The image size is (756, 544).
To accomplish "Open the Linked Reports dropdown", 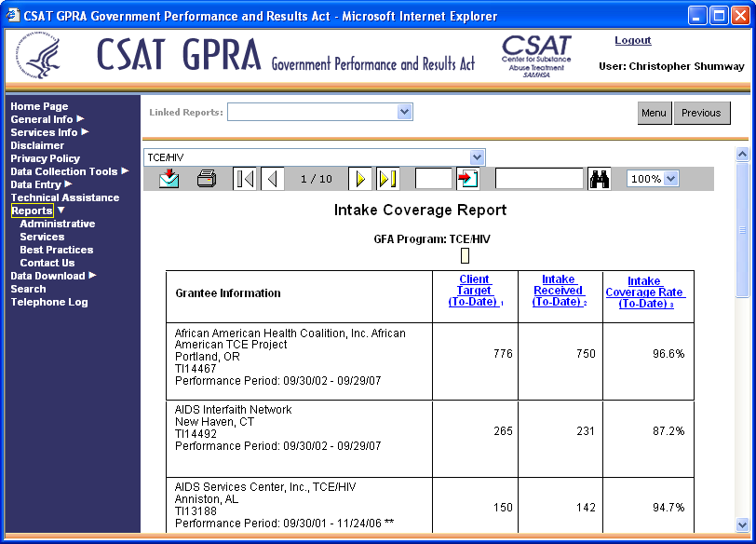I will click(x=404, y=112).
